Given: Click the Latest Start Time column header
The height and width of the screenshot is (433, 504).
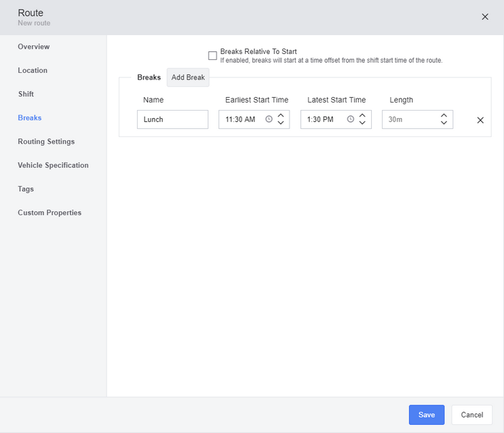Looking at the screenshot, I should tap(337, 100).
